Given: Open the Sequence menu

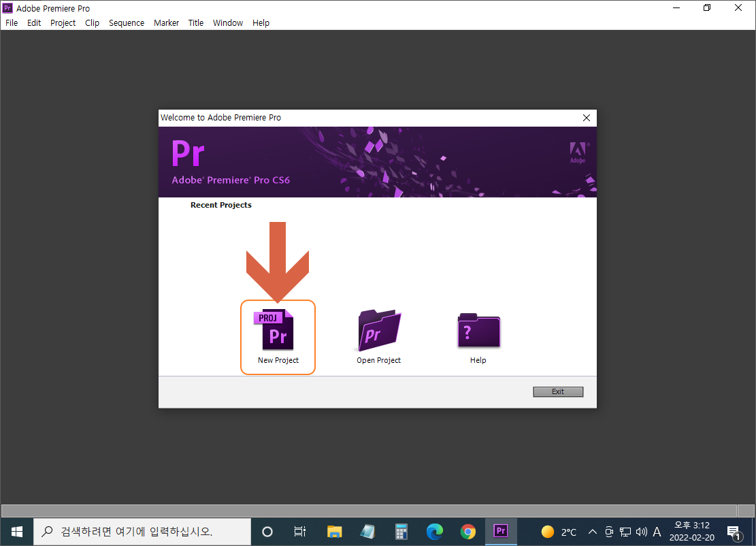Looking at the screenshot, I should pos(127,22).
